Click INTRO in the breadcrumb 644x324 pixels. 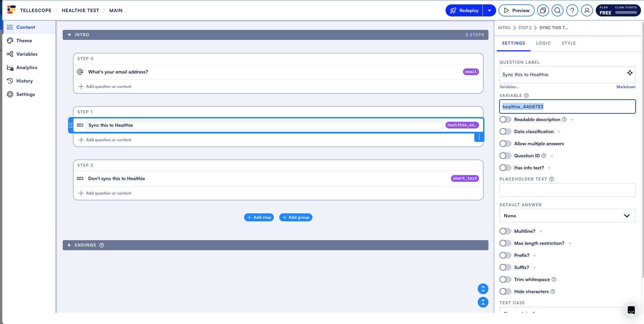(x=504, y=28)
